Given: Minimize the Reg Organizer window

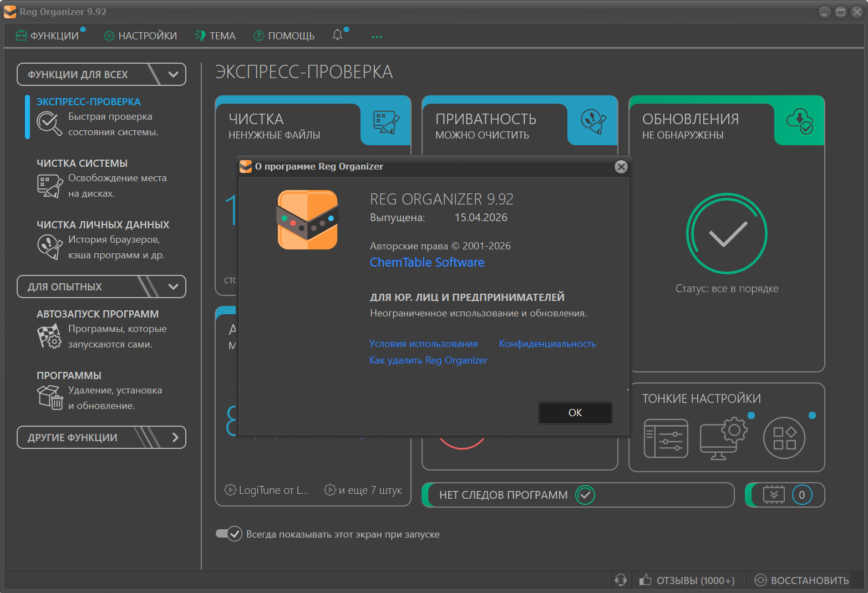Looking at the screenshot, I should (x=825, y=12).
